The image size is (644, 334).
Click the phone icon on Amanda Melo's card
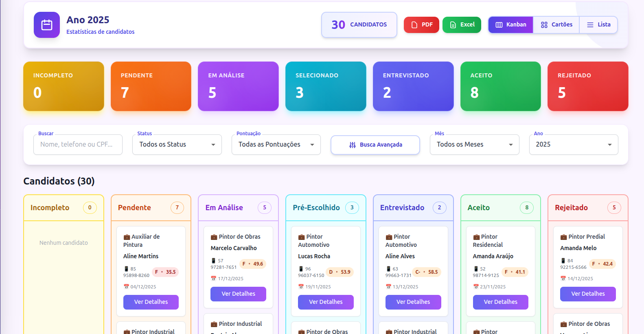tap(563, 261)
